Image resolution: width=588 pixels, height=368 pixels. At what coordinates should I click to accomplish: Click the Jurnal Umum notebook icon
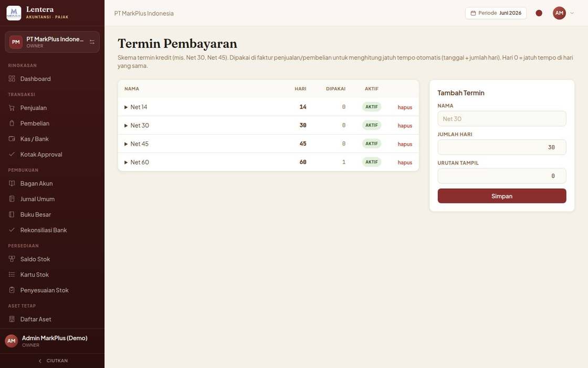click(12, 199)
